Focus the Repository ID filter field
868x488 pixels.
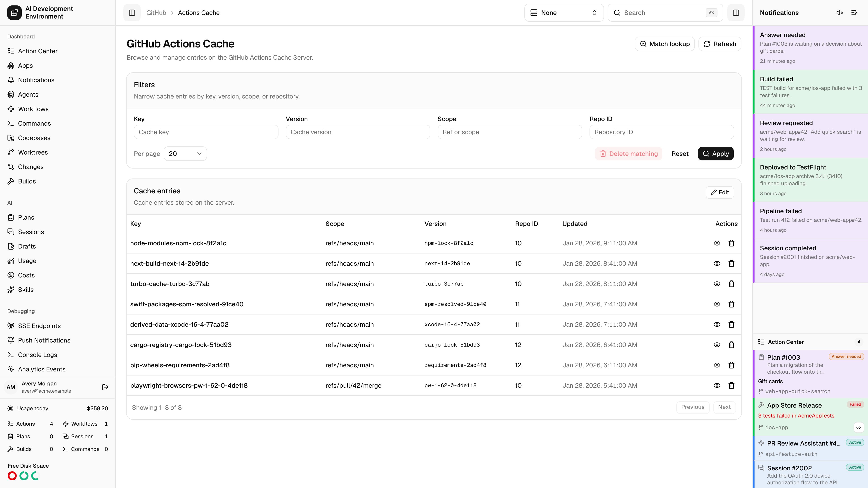click(661, 132)
